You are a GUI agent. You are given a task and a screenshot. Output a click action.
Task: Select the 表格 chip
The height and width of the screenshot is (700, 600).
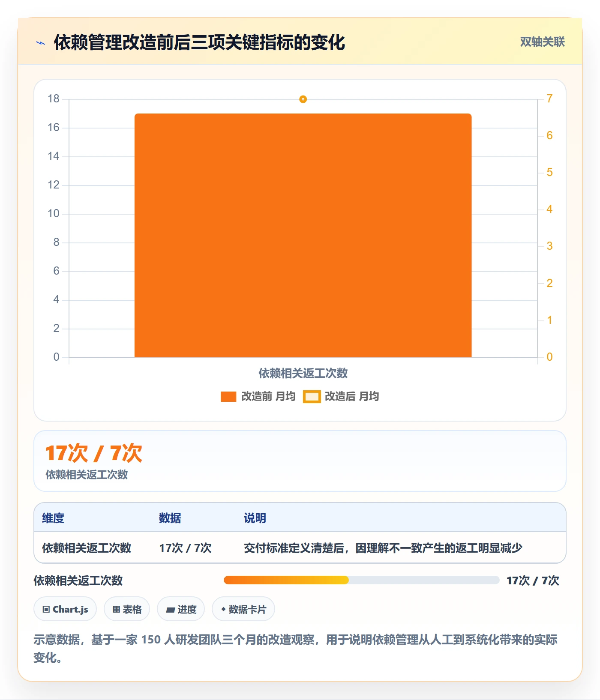[x=127, y=609]
